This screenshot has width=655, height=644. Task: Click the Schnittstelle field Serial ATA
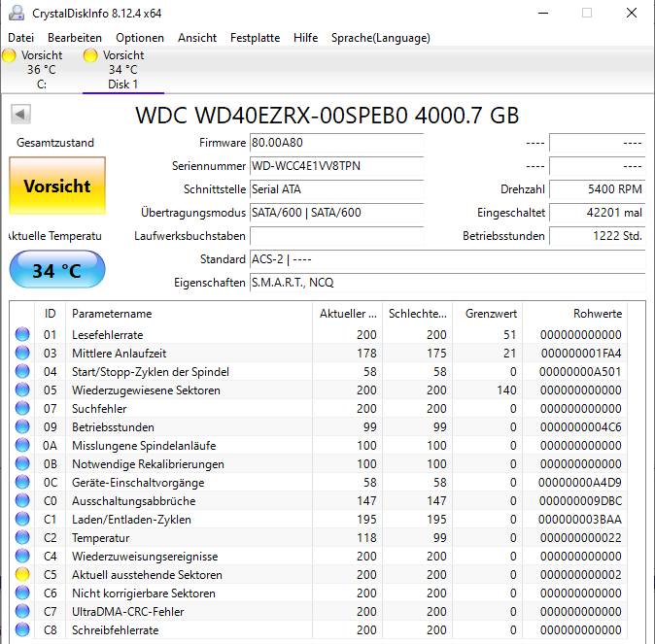coord(336,189)
